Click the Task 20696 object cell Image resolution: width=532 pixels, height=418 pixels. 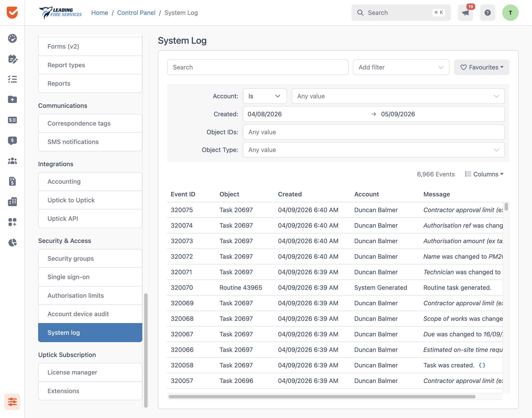click(236, 381)
